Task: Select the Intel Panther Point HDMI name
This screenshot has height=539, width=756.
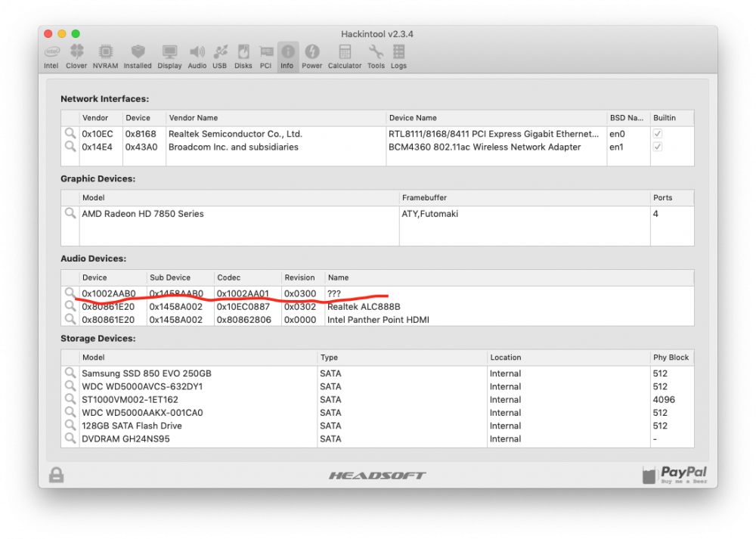Action: click(x=378, y=320)
